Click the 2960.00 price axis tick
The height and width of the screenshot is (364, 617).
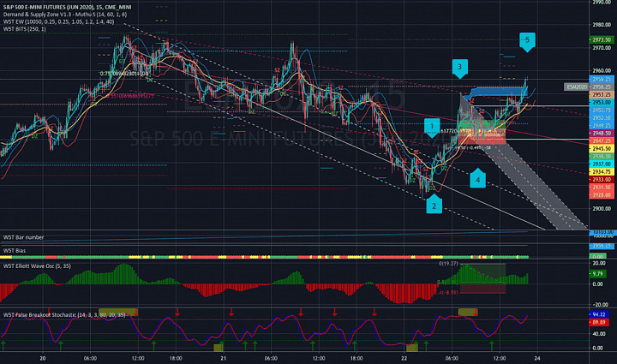tap(602, 71)
